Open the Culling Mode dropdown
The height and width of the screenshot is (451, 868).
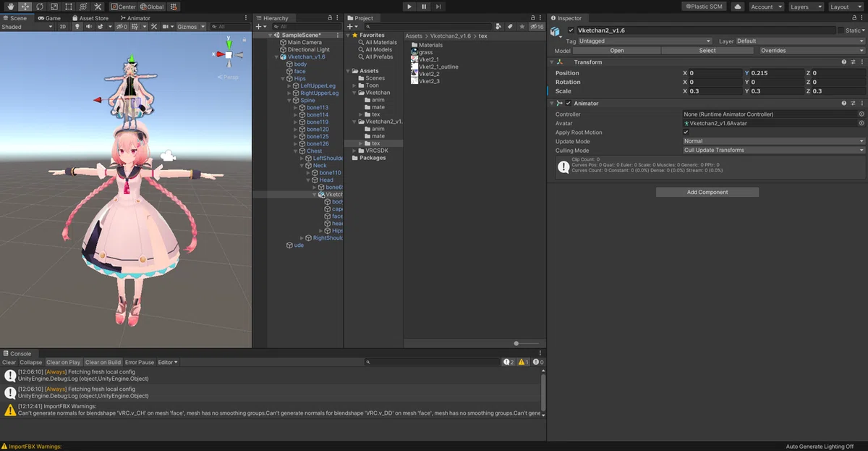tap(773, 151)
